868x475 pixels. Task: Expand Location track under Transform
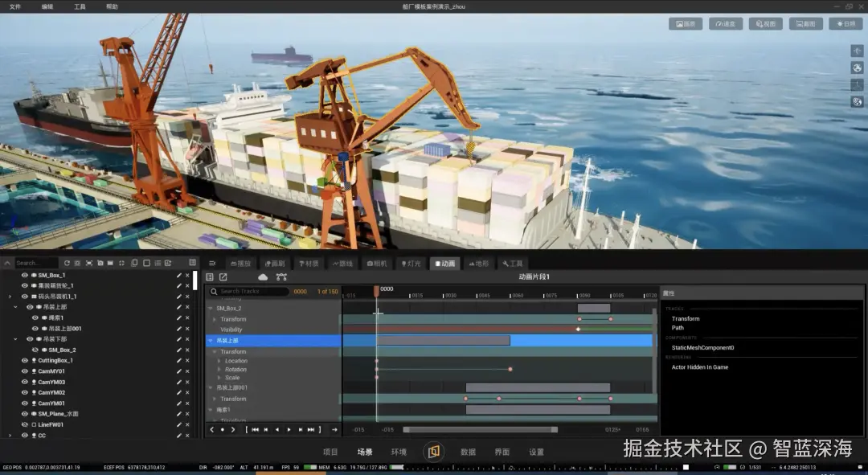tap(219, 361)
